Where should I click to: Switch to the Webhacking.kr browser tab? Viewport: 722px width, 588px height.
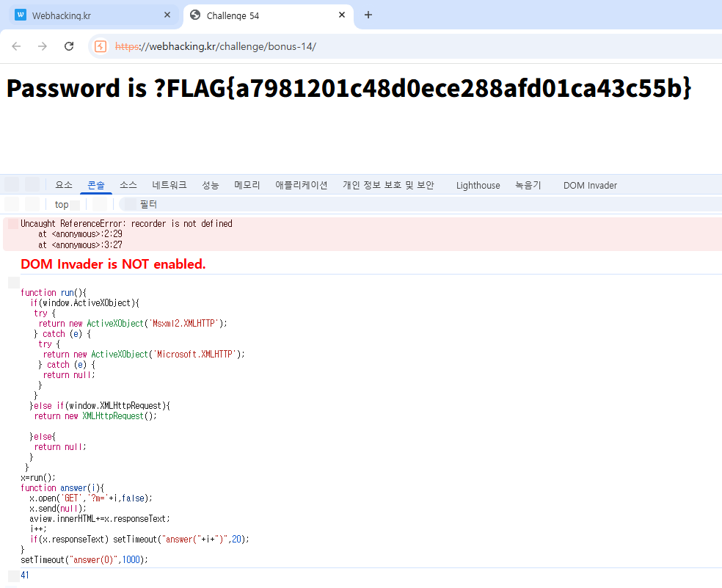(x=93, y=15)
